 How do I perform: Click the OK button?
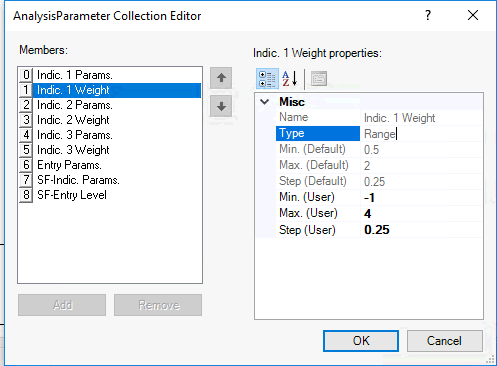pyautogui.click(x=361, y=341)
